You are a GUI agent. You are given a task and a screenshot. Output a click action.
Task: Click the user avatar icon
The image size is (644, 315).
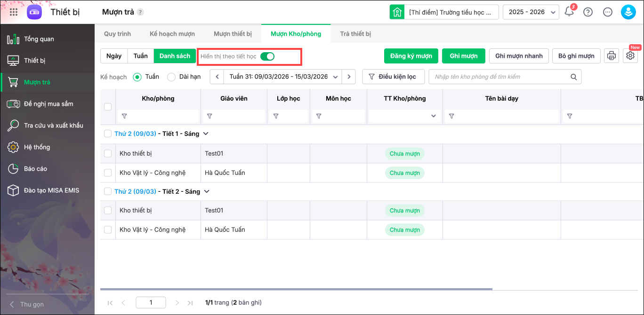coord(628,12)
